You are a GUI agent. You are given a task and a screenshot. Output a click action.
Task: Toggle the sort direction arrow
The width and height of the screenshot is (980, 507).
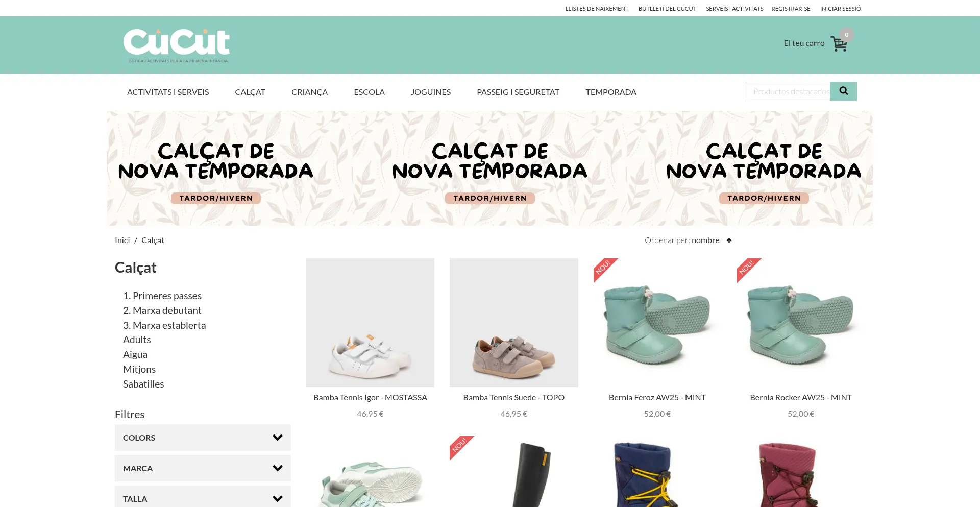729,240
